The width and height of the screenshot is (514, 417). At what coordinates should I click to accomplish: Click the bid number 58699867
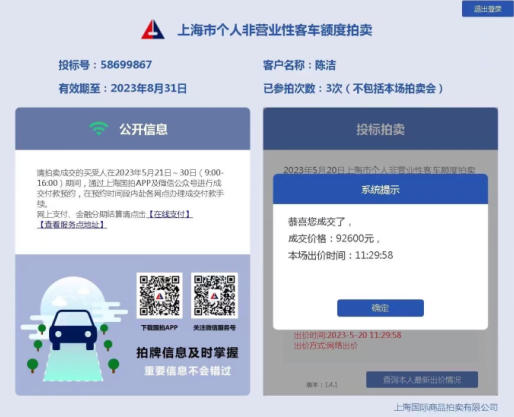126,64
